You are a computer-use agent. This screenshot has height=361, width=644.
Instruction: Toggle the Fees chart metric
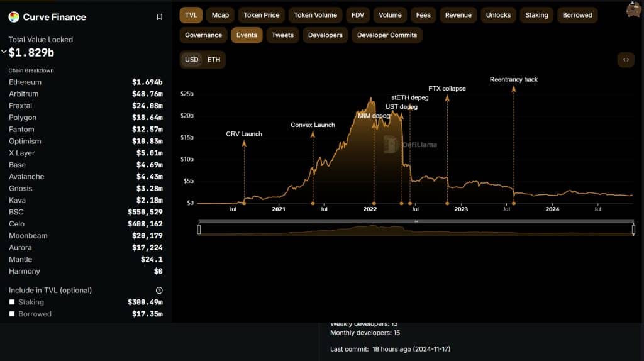423,15
